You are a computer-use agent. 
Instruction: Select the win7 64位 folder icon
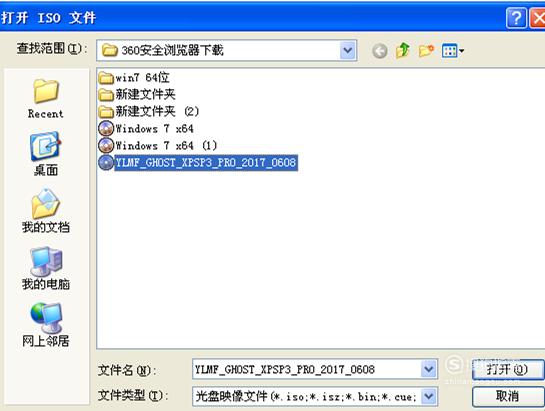106,78
